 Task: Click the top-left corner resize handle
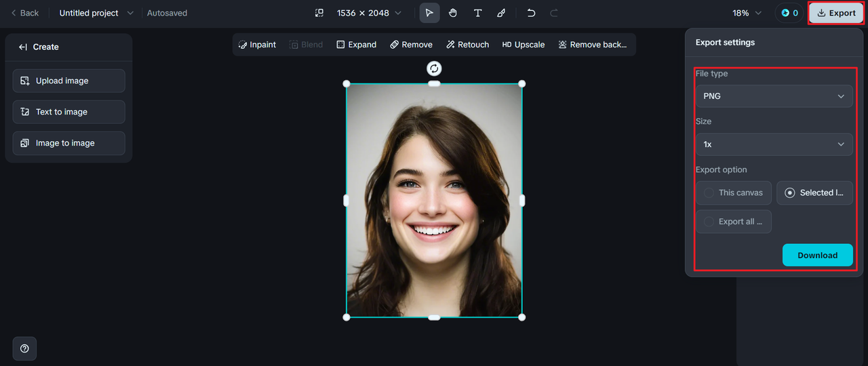tap(347, 84)
